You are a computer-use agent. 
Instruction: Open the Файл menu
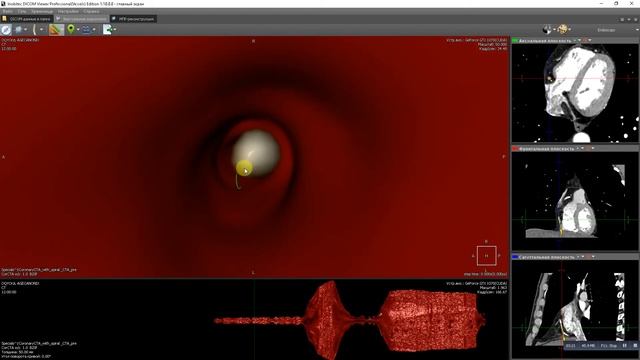click(7, 11)
